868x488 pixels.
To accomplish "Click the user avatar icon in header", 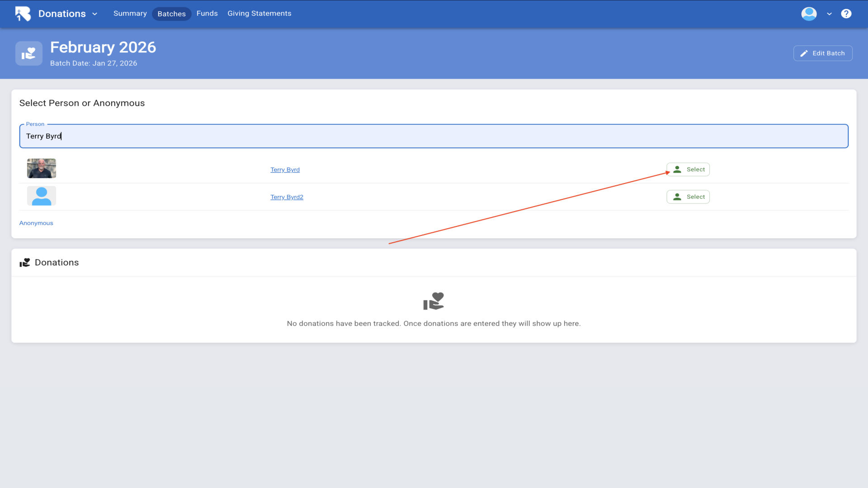I will pyautogui.click(x=809, y=14).
